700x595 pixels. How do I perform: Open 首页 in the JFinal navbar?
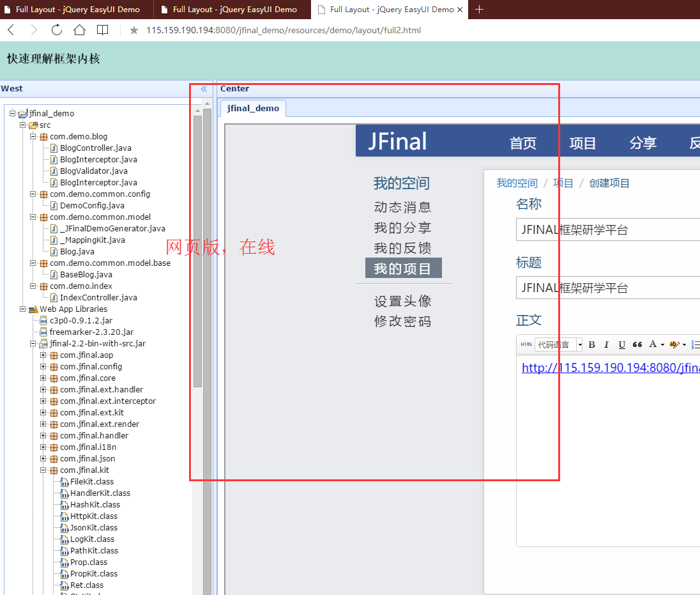click(523, 143)
